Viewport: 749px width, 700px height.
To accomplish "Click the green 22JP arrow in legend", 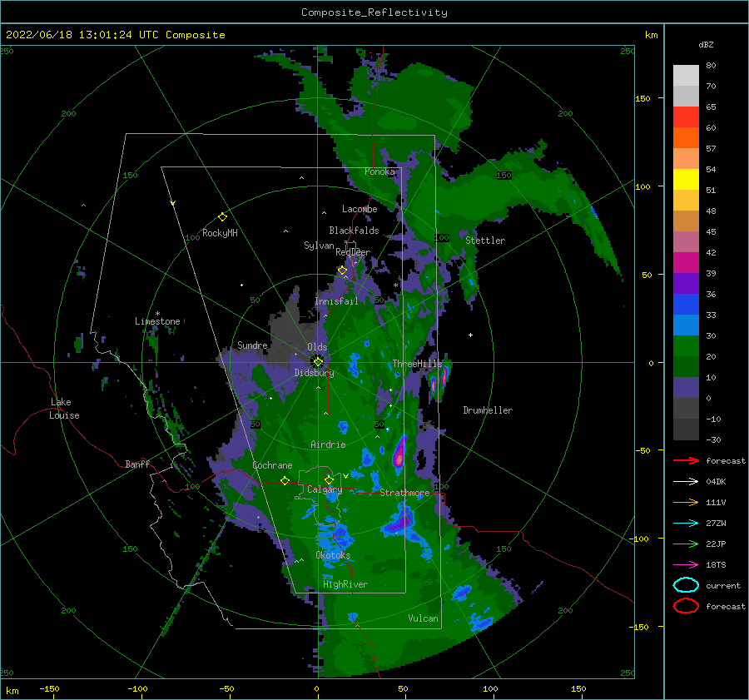I will click(x=686, y=544).
